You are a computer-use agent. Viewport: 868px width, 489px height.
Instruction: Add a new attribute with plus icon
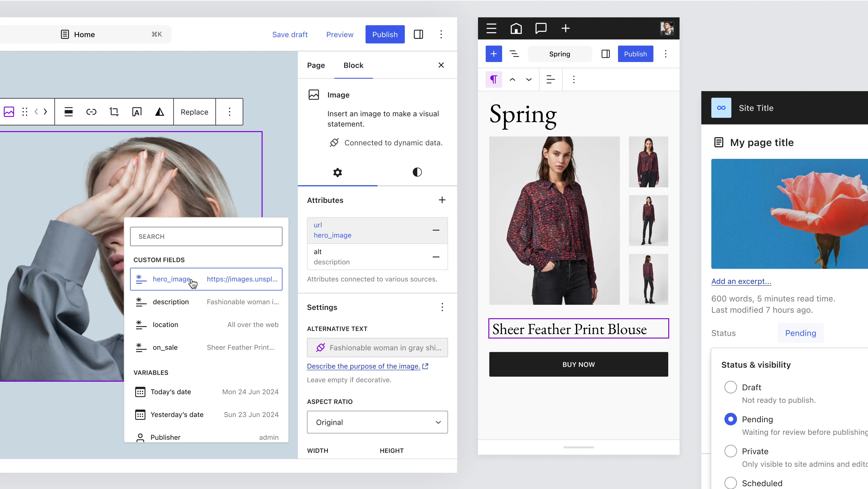coord(442,200)
